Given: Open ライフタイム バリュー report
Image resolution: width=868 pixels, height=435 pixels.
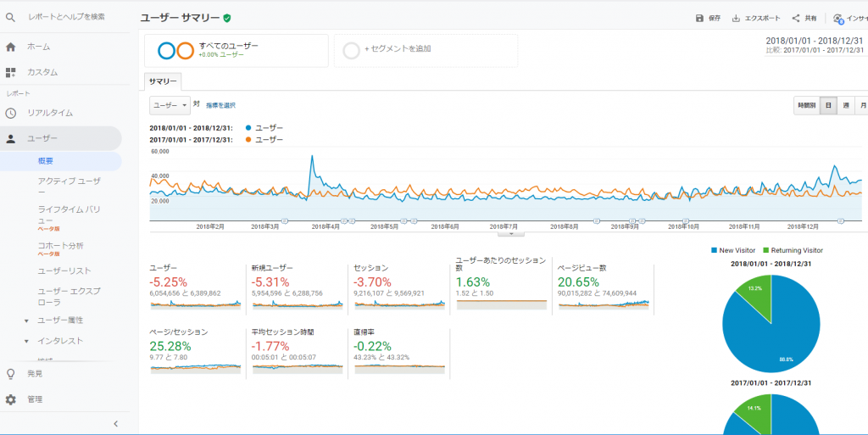Looking at the screenshot, I should (70, 215).
